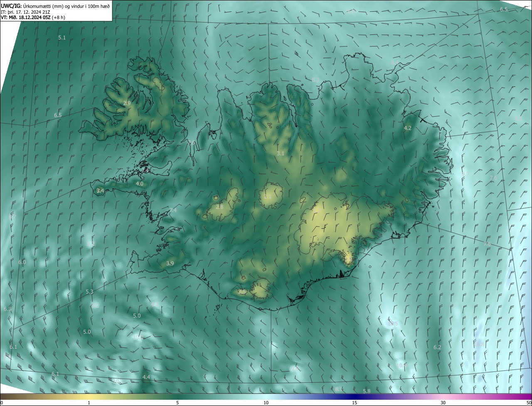Click the 50 tick on the color scale

(x=529, y=403)
